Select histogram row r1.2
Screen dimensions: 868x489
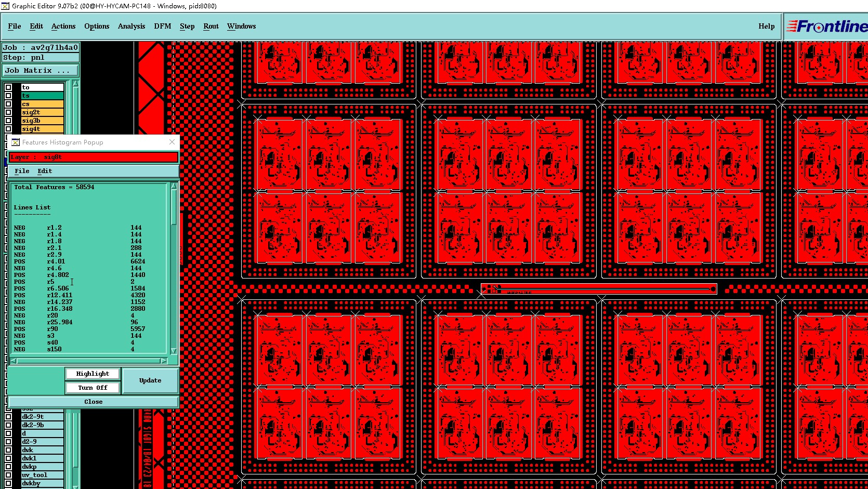click(80, 228)
